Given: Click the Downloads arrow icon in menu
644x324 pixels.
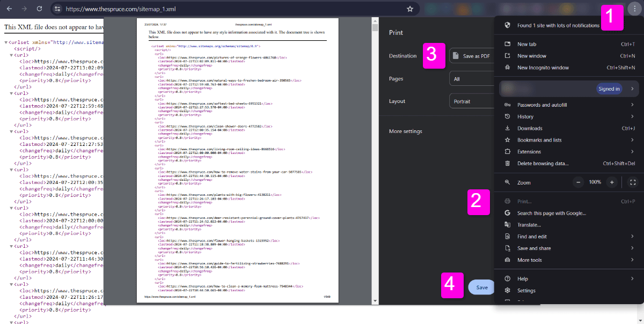Looking at the screenshot, I should [x=507, y=128].
